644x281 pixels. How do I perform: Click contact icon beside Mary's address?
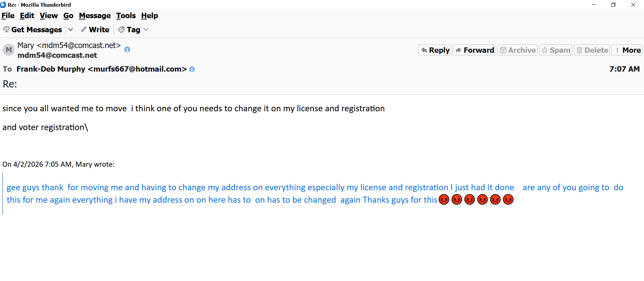coord(127,49)
